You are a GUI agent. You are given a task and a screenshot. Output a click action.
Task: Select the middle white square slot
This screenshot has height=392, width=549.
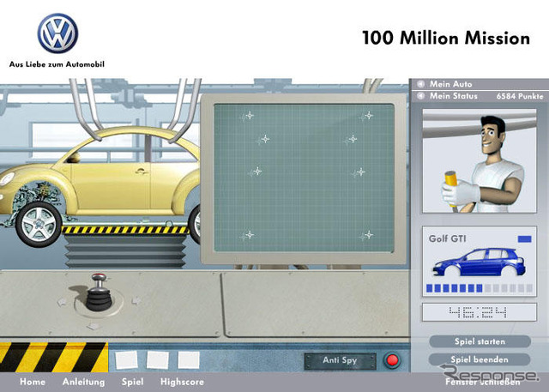[158, 359]
